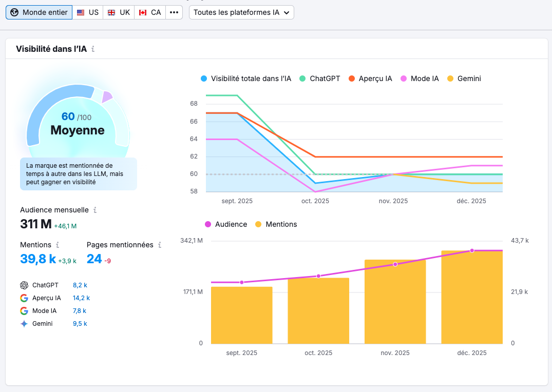Click the globe icon on Monde entier
The height and width of the screenshot is (392, 552).
pyautogui.click(x=15, y=12)
